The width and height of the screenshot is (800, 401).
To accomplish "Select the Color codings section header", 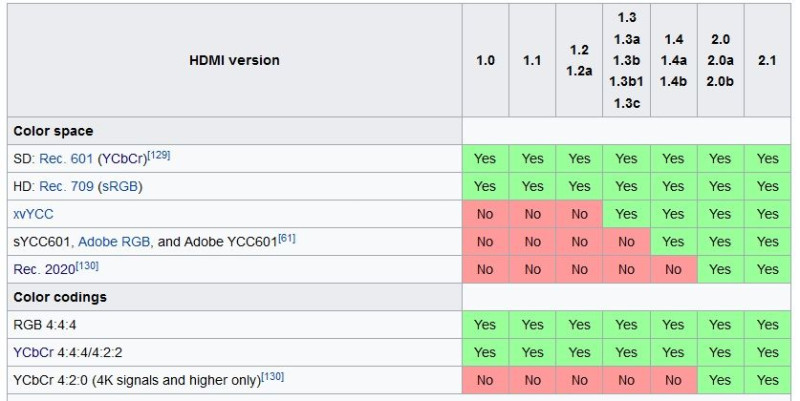I will point(235,297).
